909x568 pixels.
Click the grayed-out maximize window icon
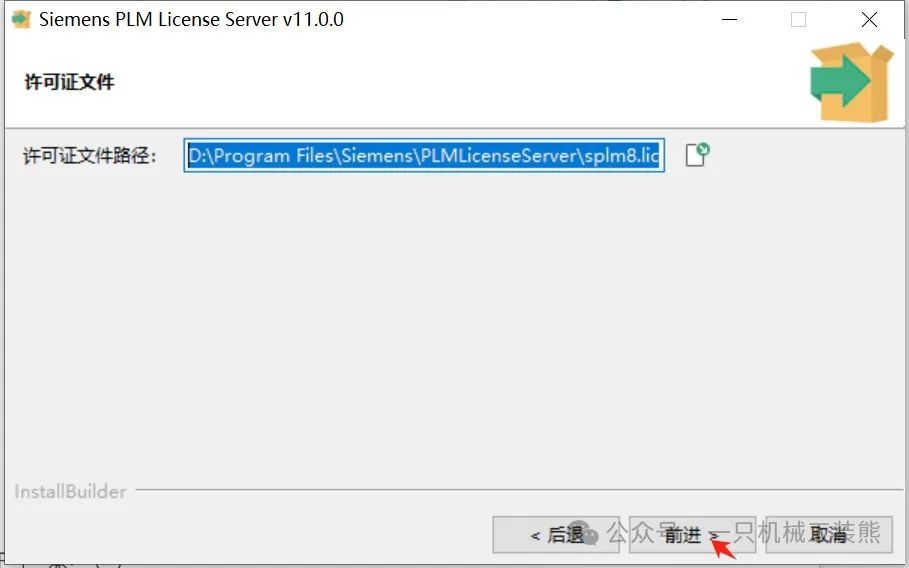798,19
